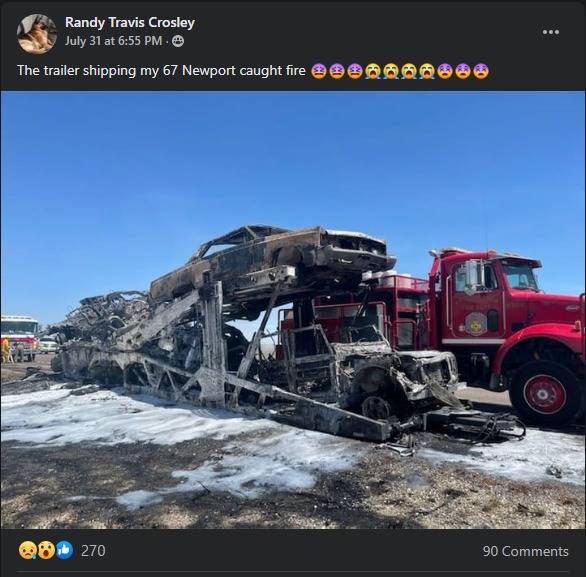Click the July 31 at 6:55 PM timestamp

(114, 41)
